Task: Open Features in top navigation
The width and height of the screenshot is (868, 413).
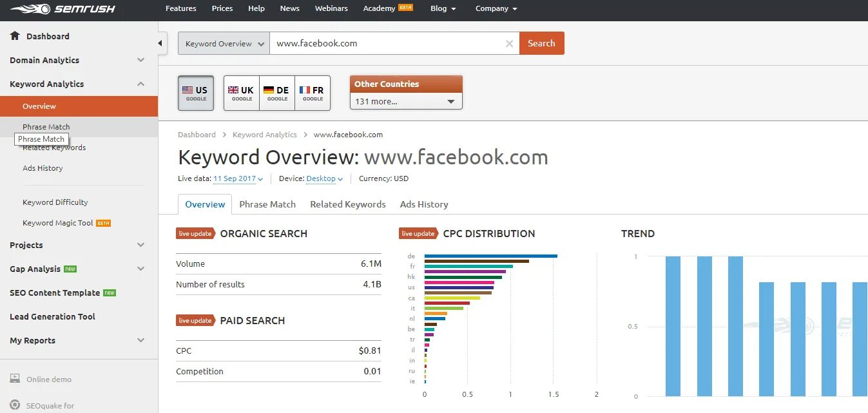Action: point(181,8)
